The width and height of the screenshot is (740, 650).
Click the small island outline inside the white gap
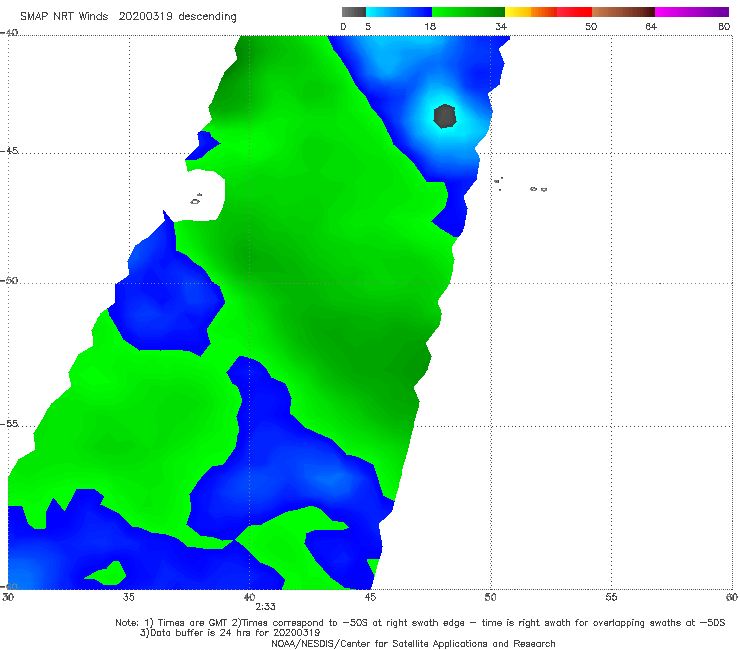coord(196,200)
